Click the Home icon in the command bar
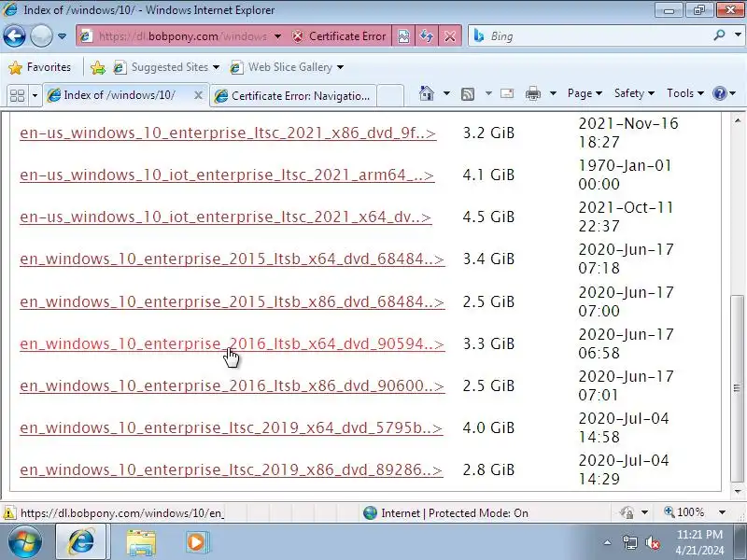 (x=427, y=93)
